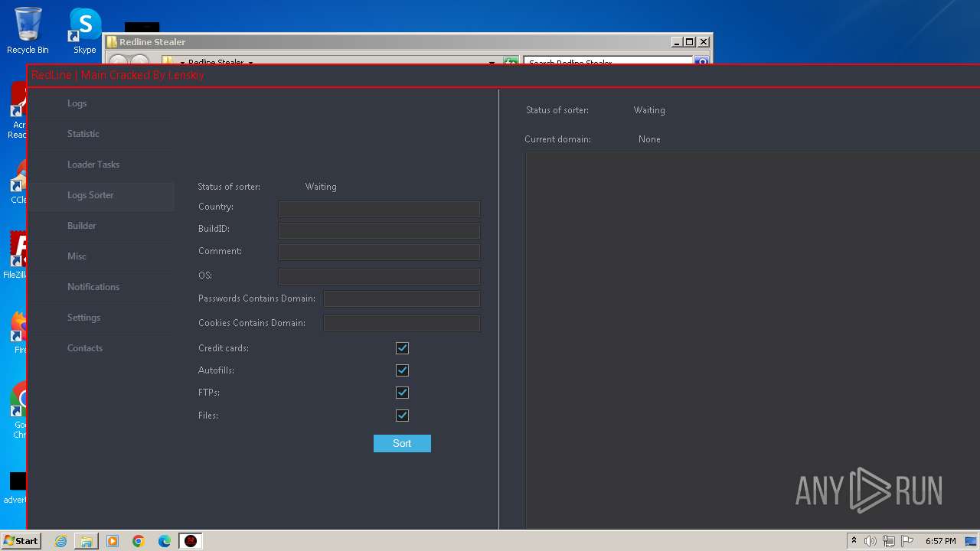This screenshot has width=980, height=551.
Task: Select Logs Sorter in sidebar
Action: click(x=102, y=195)
